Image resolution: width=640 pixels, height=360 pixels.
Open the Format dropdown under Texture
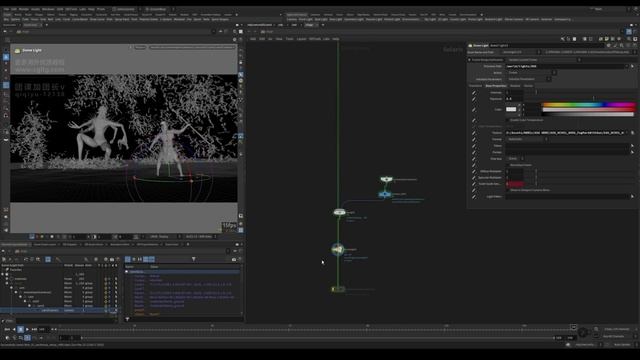coord(527,139)
